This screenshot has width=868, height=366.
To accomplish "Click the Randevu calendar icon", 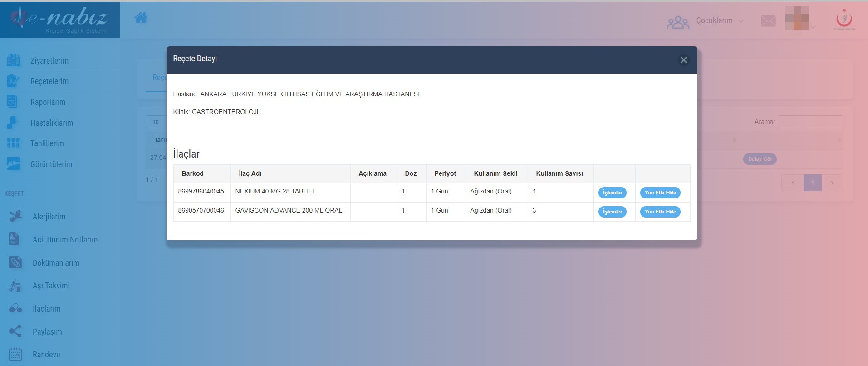I will (15, 354).
